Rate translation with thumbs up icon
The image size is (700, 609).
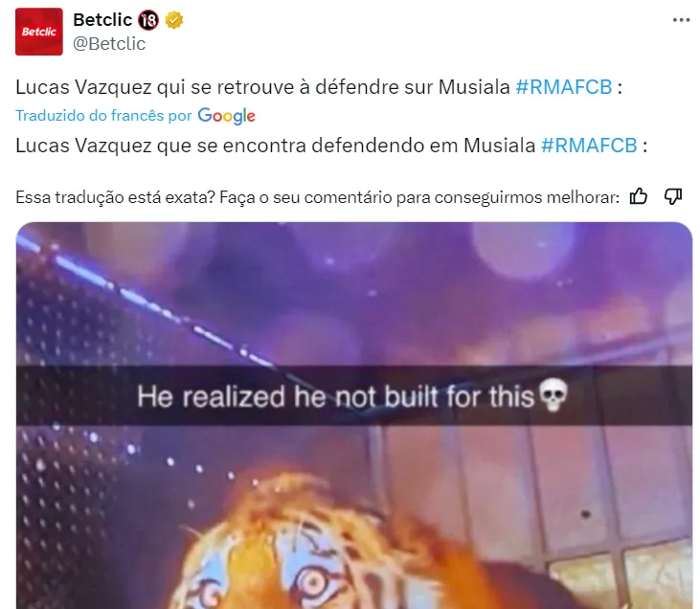pyautogui.click(x=639, y=196)
